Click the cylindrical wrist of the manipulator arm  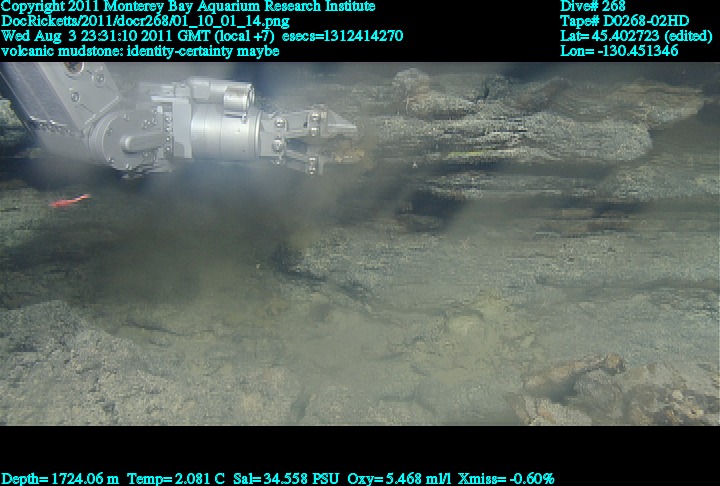pos(218,130)
